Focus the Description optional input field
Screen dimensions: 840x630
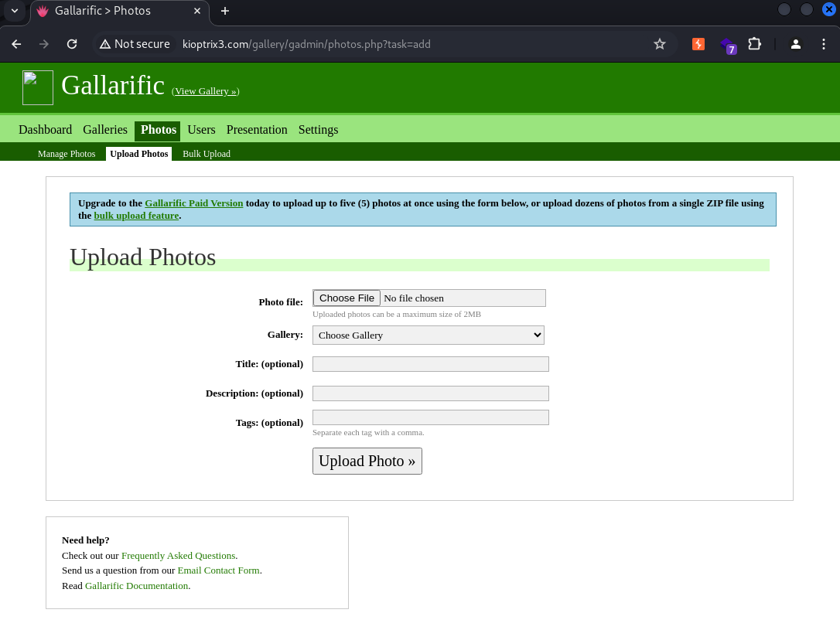430,393
